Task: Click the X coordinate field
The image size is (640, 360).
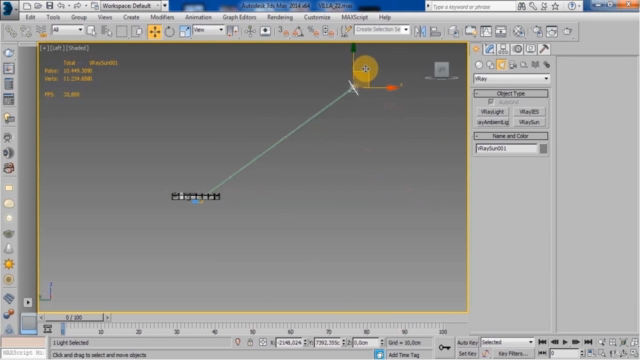Action: (289, 343)
